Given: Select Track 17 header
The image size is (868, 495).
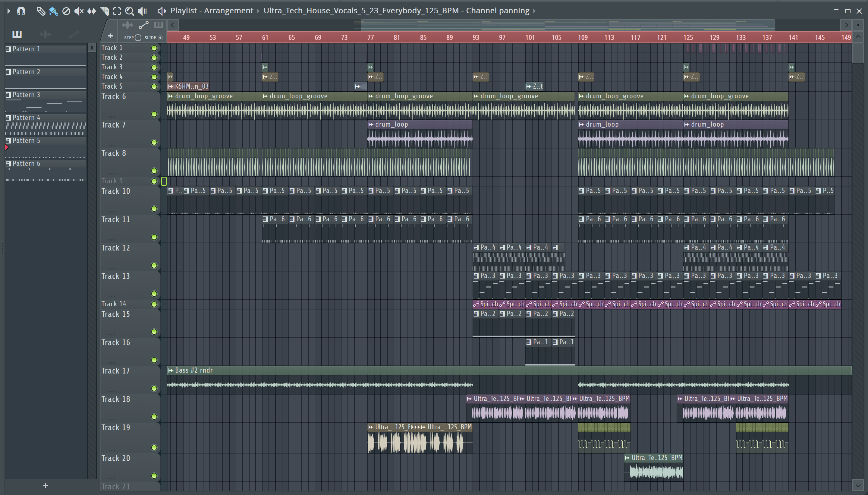Looking at the screenshot, I should (x=130, y=380).
